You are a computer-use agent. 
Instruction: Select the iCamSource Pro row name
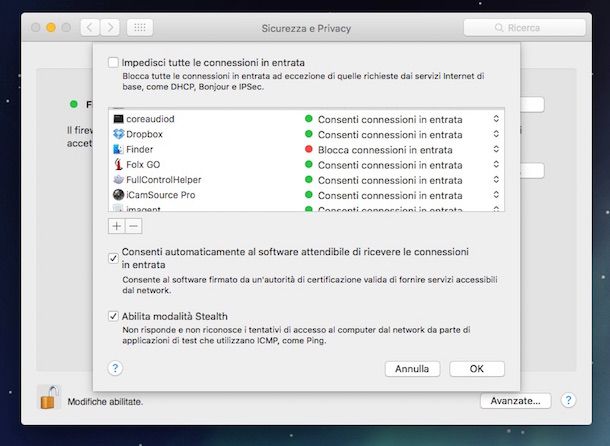161,195
